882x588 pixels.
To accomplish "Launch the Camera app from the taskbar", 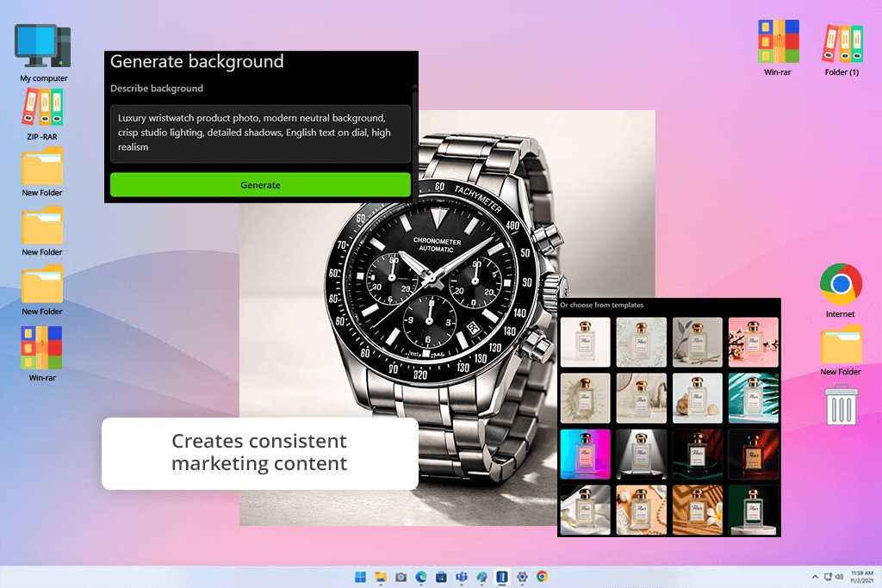I will pos(401,577).
